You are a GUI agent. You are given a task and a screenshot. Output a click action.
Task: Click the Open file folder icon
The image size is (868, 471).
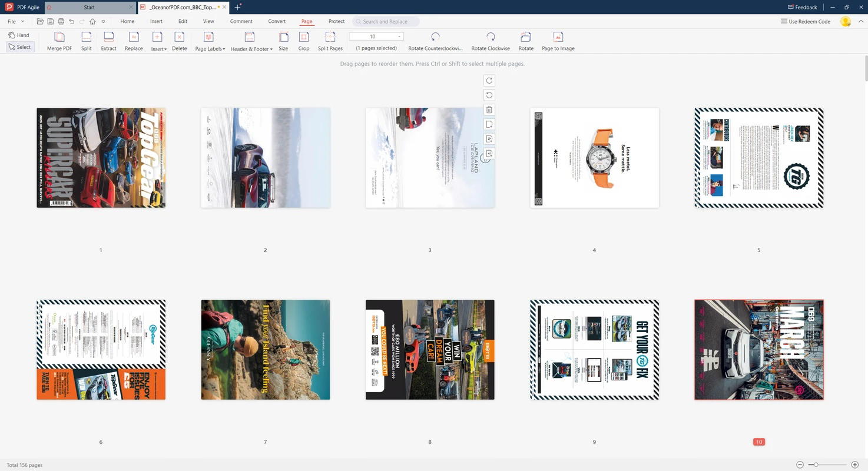pyautogui.click(x=40, y=21)
